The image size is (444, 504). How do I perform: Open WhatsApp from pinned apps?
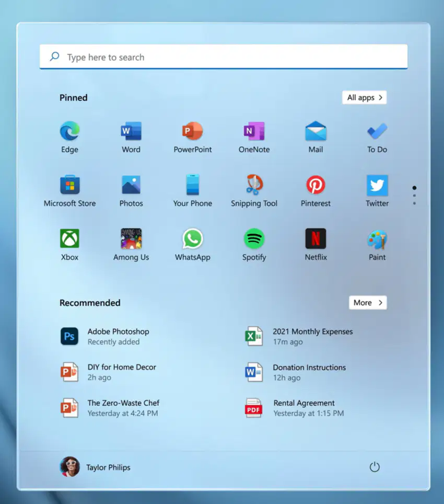[193, 245]
